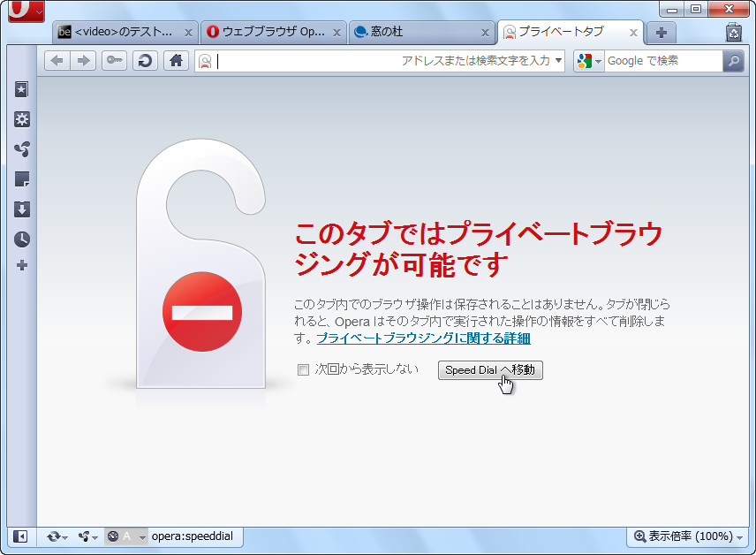
Task: Go back with the Back arrow
Action: [x=57, y=61]
